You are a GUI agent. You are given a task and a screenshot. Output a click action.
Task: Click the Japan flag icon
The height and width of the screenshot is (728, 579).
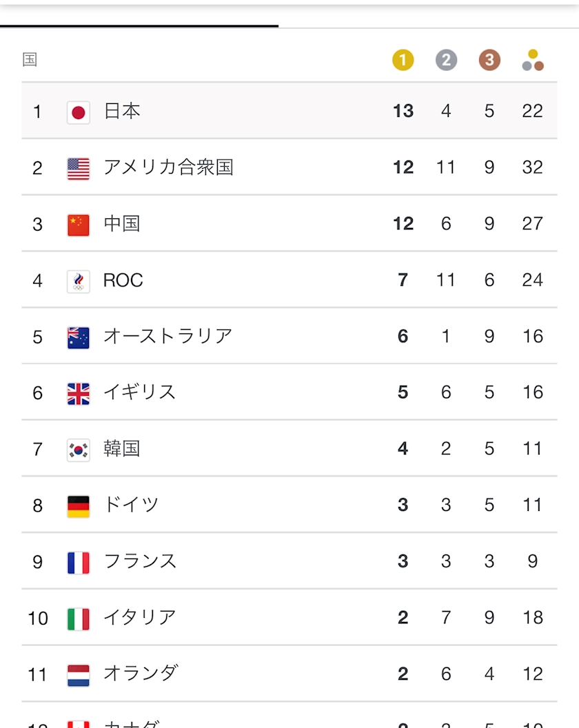tap(79, 112)
